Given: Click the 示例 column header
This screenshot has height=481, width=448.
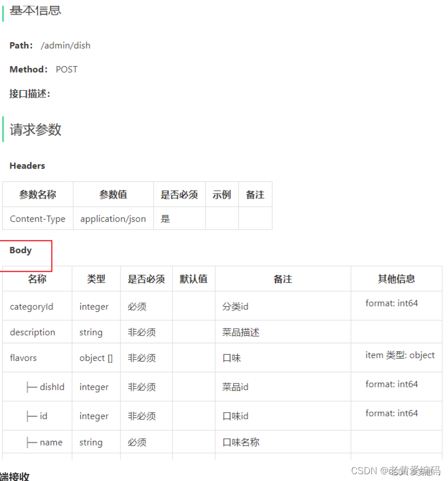Looking at the screenshot, I should (222, 195).
